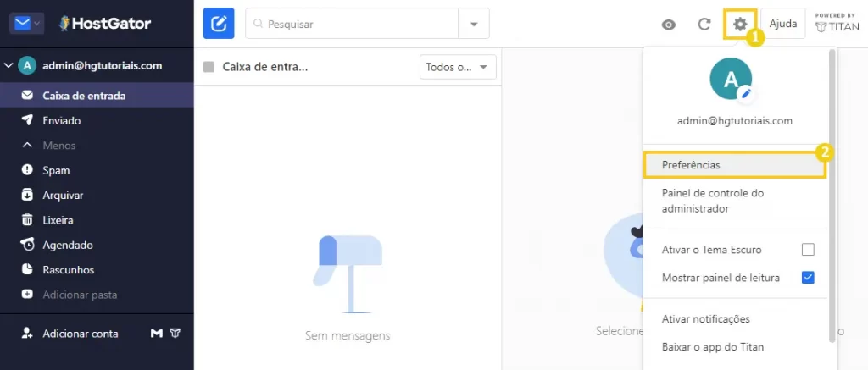Viewport: 868px width, 370px height.
Task: Click the refresh mailbox icon
Action: click(704, 25)
